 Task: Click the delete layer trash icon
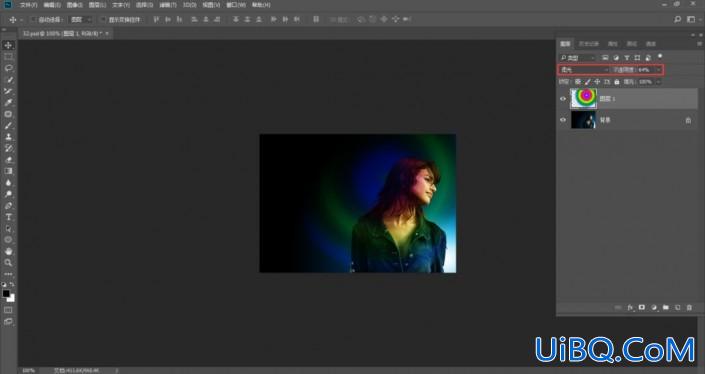(689, 307)
